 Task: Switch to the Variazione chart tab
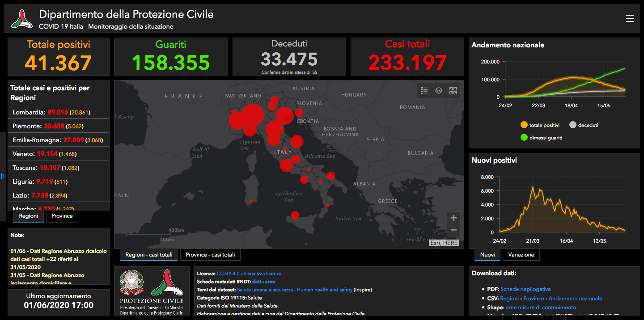pos(521,255)
